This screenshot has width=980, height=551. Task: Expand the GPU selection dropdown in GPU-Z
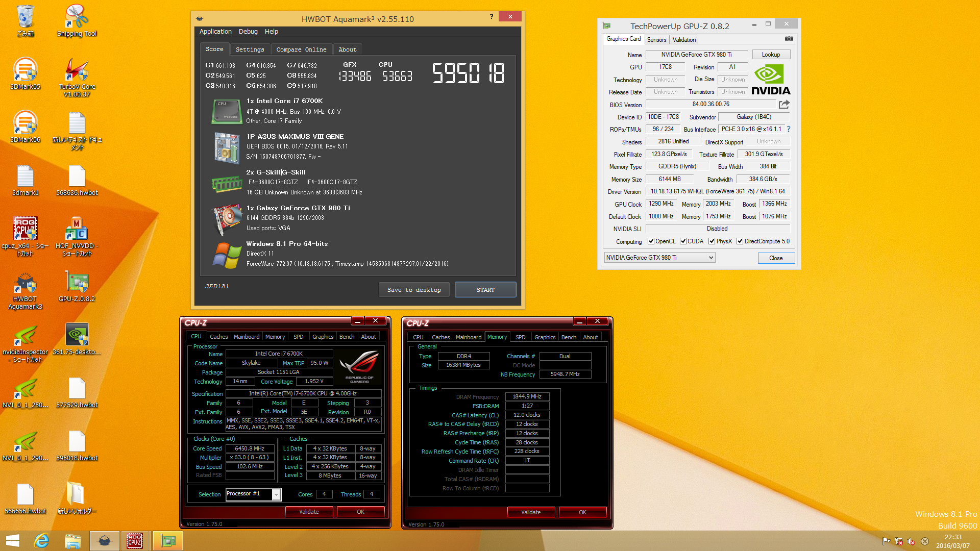[x=659, y=258]
